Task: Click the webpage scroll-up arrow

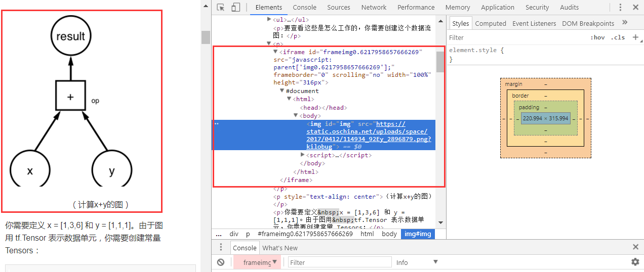Action: tap(205, 6)
